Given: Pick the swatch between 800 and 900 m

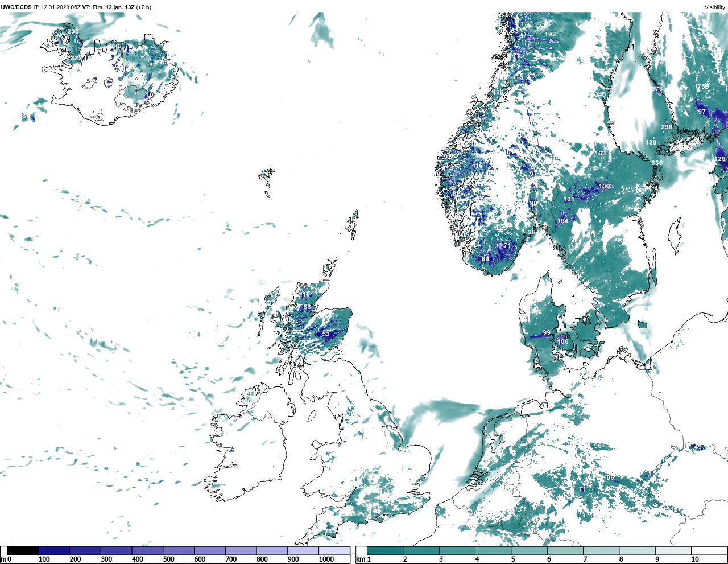Looking at the screenshot, I should pyautogui.click(x=272, y=550).
